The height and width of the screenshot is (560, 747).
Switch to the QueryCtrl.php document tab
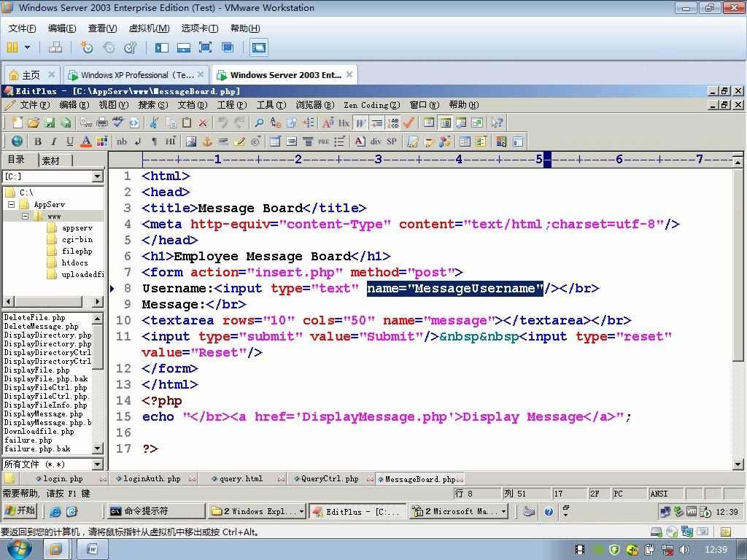coord(330,478)
